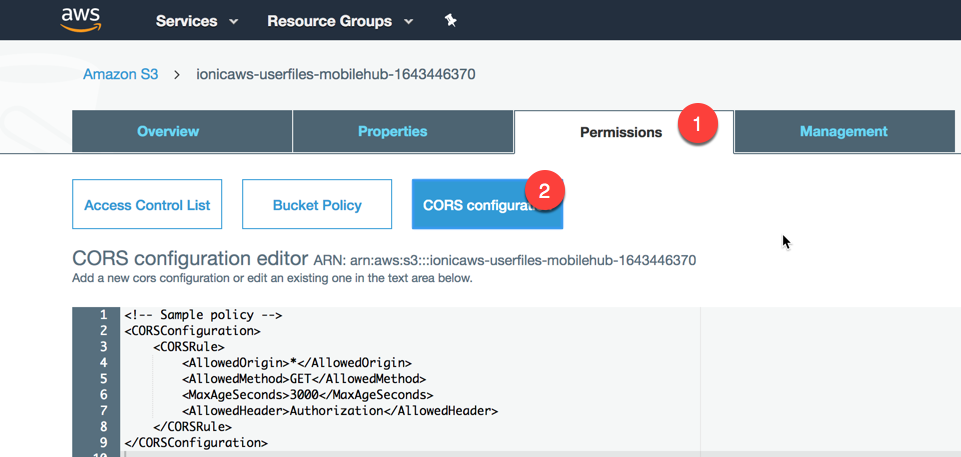The height and width of the screenshot is (457, 961).
Task: Expand the Resource Groups dropdown
Action: pos(340,21)
